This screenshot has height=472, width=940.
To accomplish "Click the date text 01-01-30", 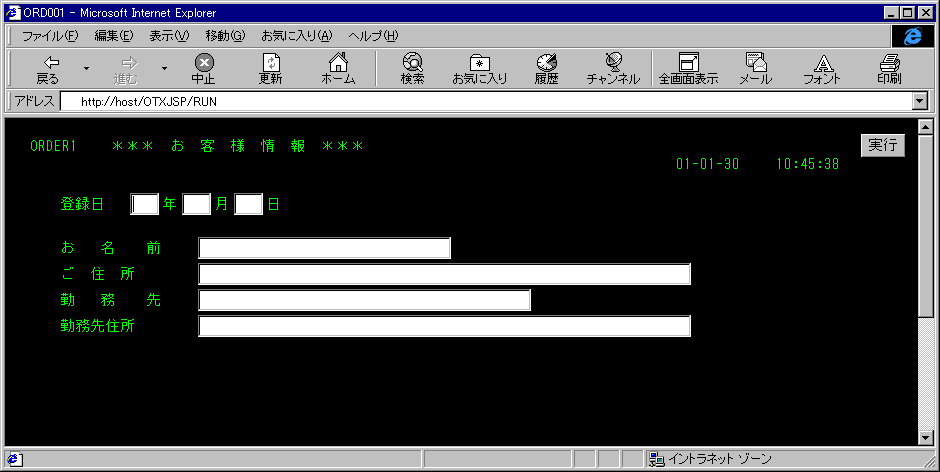I will (x=707, y=164).
